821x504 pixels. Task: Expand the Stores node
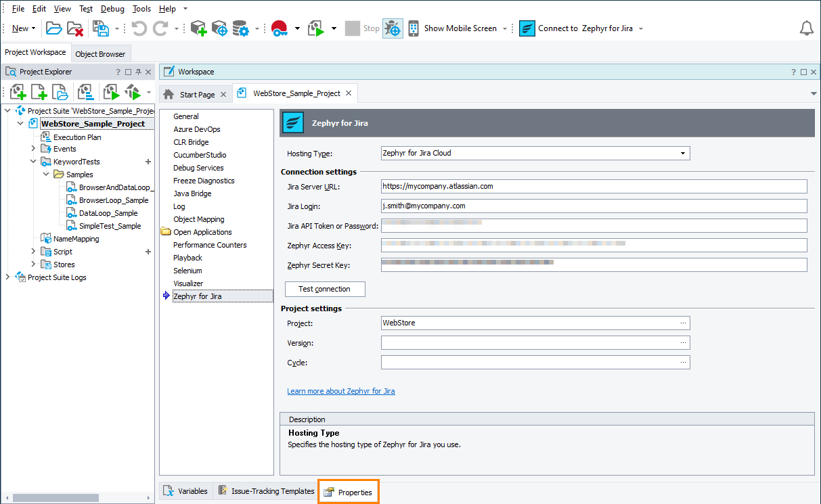click(32, 264)
